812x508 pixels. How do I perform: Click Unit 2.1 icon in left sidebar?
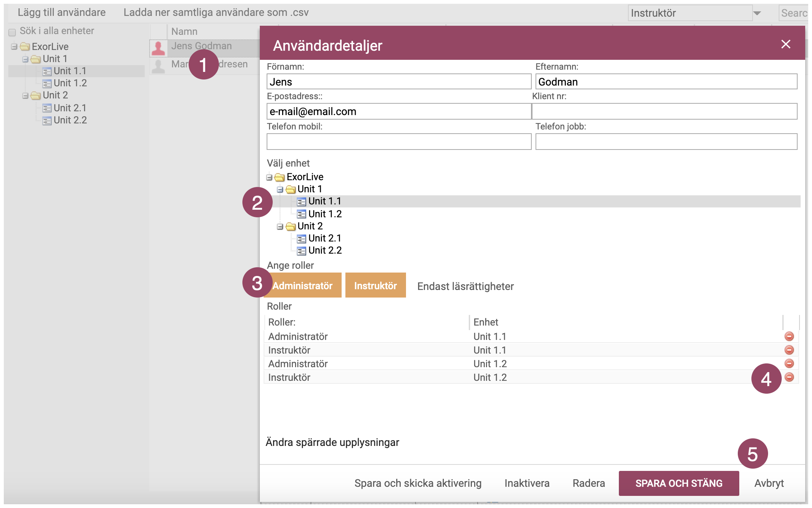(x=47, y=109)
